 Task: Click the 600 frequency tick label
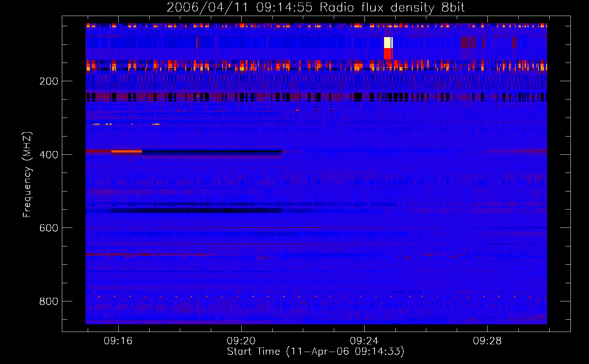click(x=49, y=228)
